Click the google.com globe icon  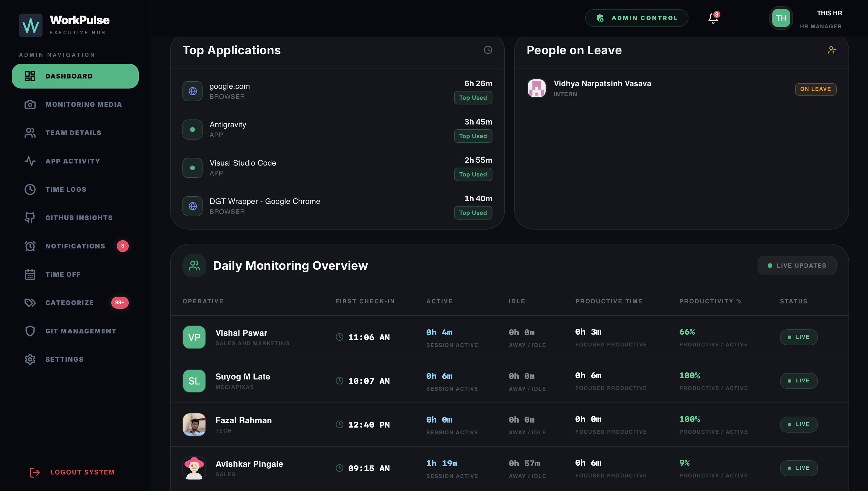(x=192, y=91)
